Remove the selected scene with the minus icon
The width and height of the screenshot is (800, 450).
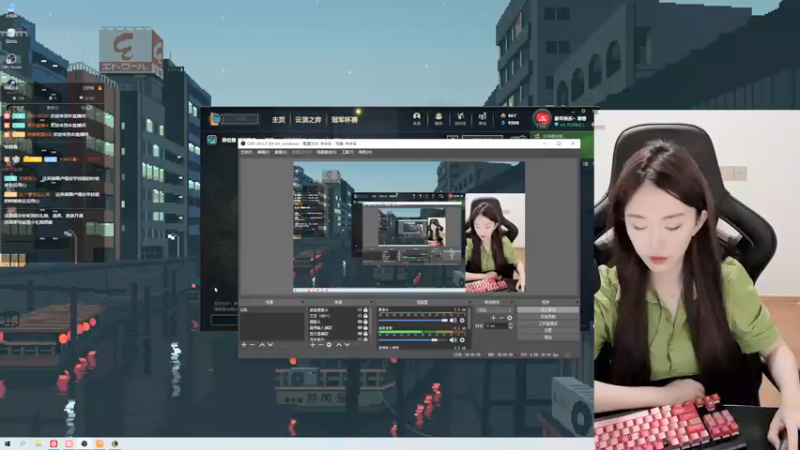252,344
